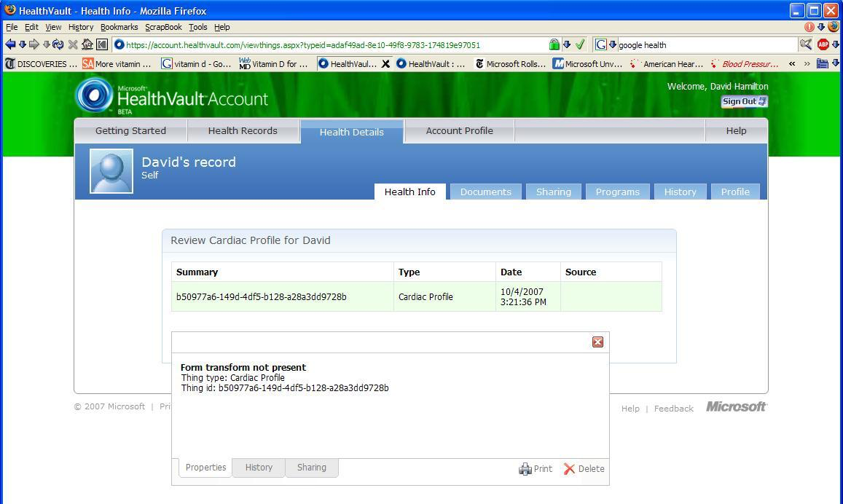Select the Sharing sub-tab under David's record
This screenshot has width=843, height=504.
coord(553,192)
